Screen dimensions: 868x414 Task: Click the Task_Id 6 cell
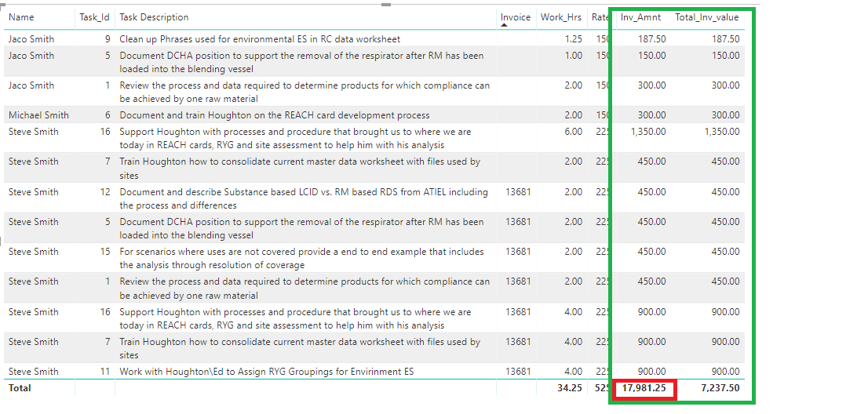tap(108, 115)
